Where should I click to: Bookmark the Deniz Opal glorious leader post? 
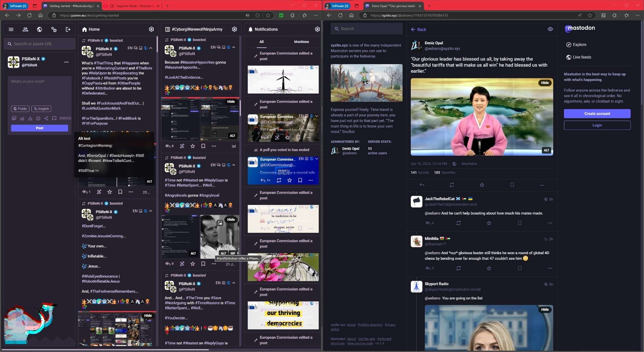512,185
